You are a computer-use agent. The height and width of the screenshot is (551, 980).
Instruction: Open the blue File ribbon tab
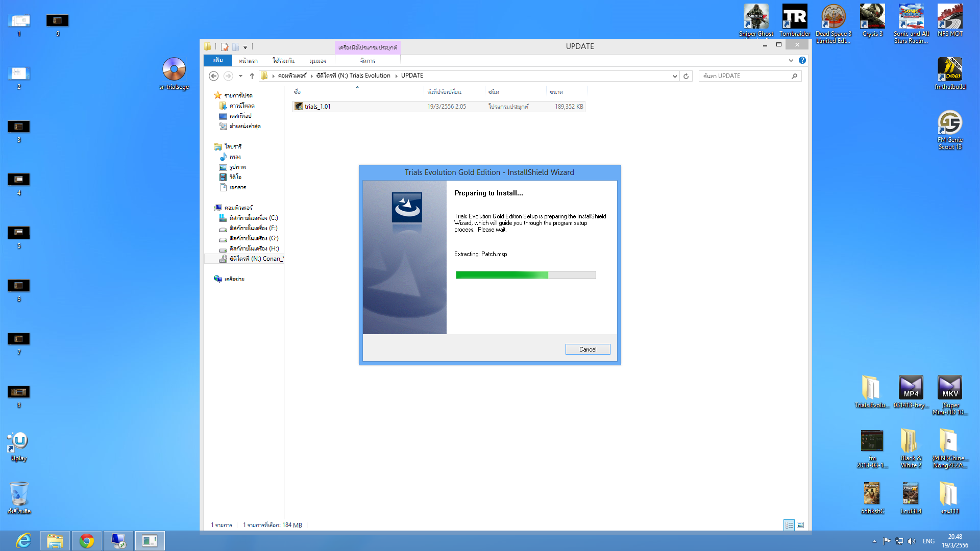pyautogui.click(x=218, y=60)
